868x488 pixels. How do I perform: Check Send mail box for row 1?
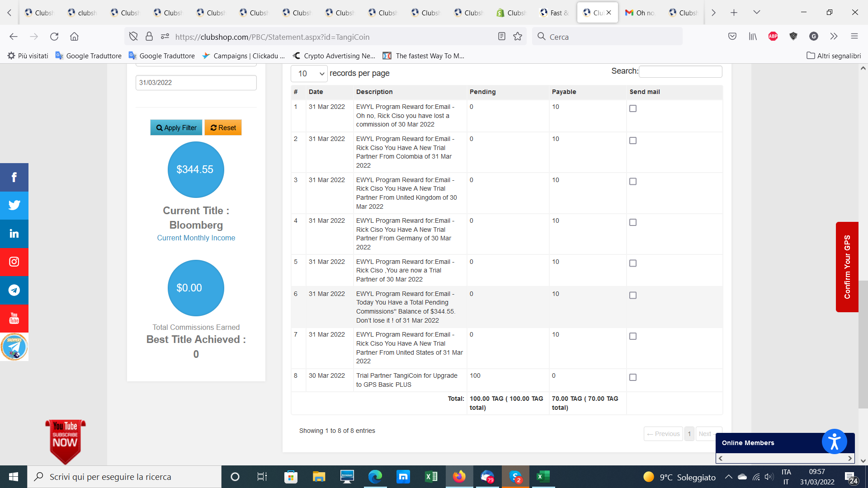633,108
